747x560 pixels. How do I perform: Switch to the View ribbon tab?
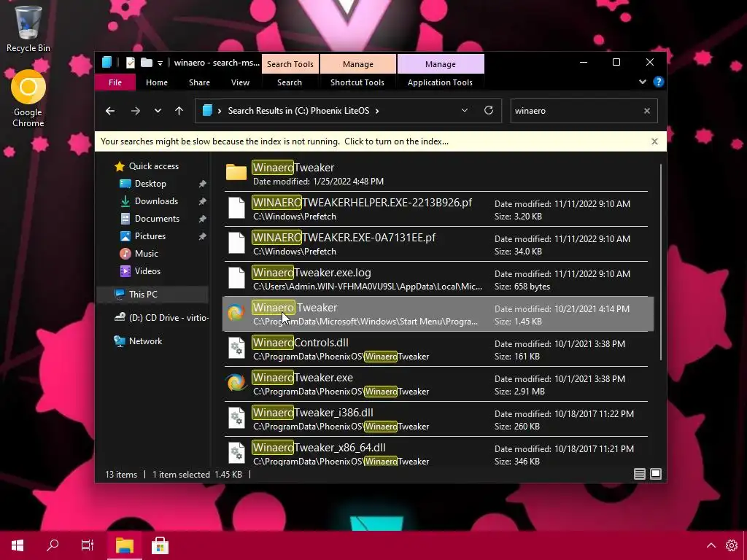[240, 82]
